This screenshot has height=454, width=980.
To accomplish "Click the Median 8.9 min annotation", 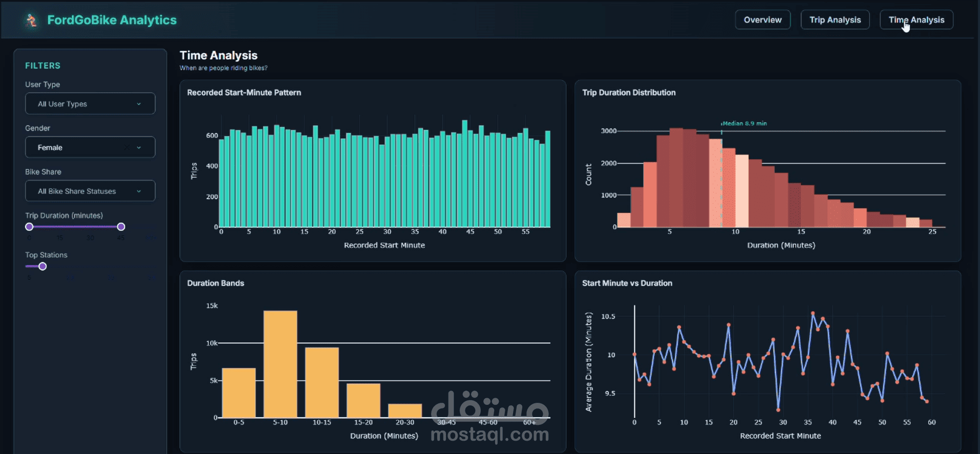I will [744, 123].
